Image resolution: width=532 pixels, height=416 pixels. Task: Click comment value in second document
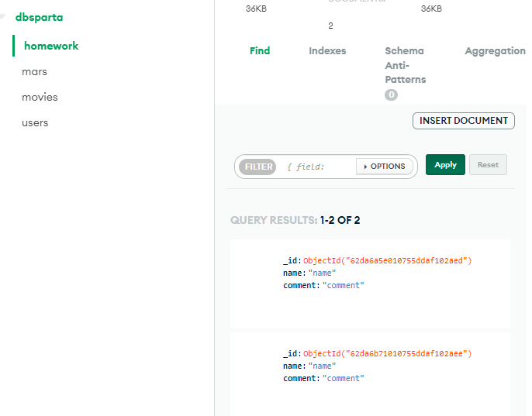pyautogui.click(x=343, y=378)
